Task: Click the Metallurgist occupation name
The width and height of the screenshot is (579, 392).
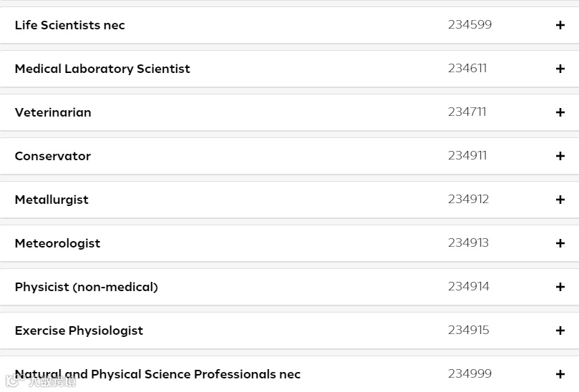Action: click(x=52, y=200)
